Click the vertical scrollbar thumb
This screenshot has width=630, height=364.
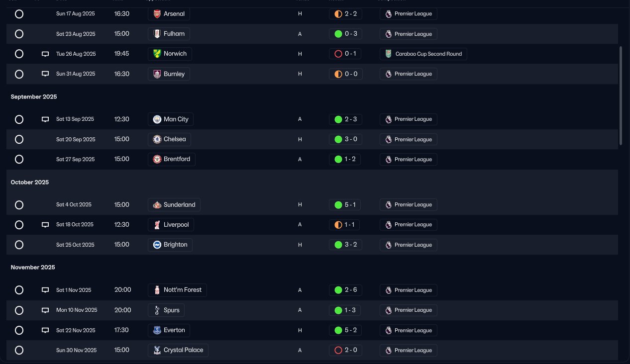click(621, 95)
